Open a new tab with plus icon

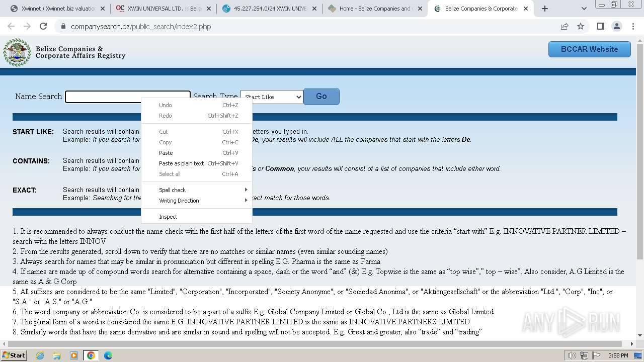tap(544, 9)
